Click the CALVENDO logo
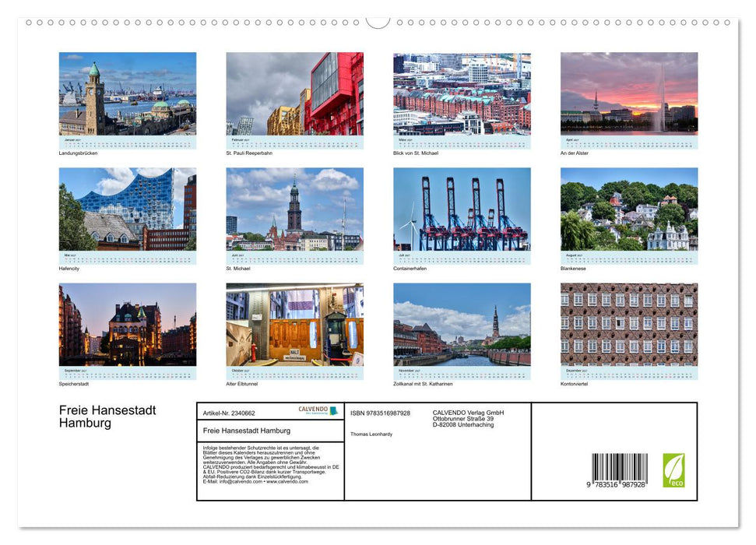Viewport: 756px width, 545px height. click(x=318, y=410)
